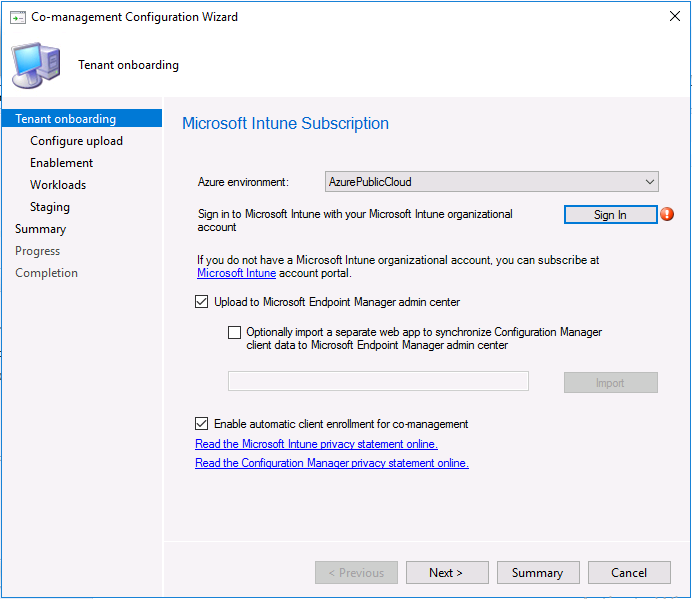Jump to Summary step in sidebar

(x=41, y=229)
